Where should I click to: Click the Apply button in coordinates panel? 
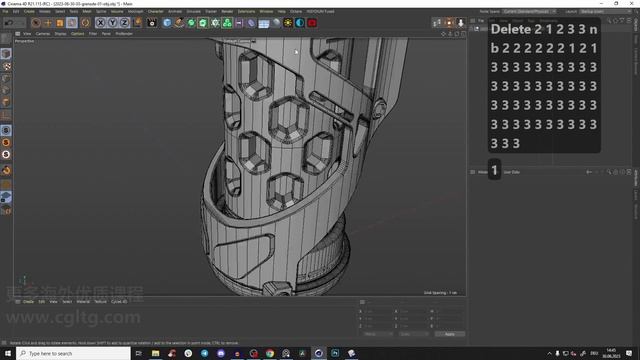(x=449, y=334)
